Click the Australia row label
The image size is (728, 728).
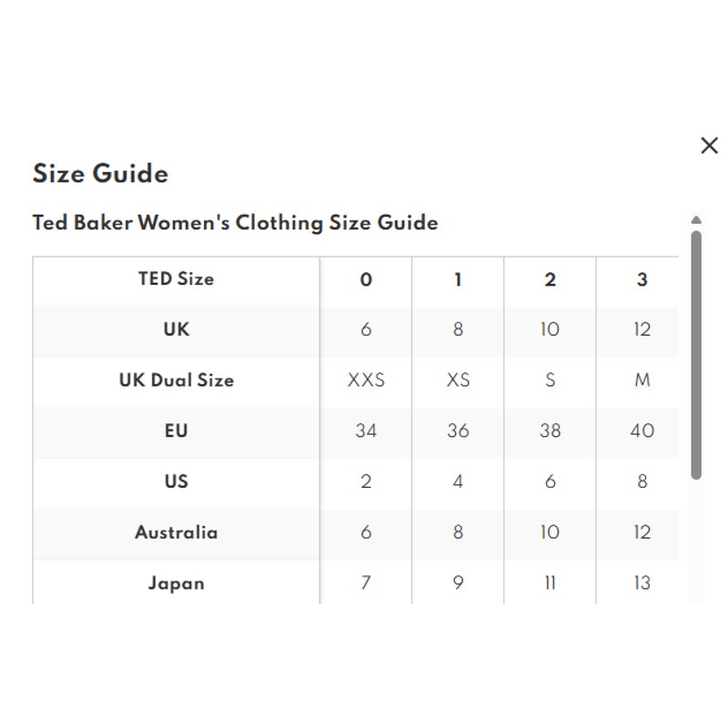tap(177, 532)
